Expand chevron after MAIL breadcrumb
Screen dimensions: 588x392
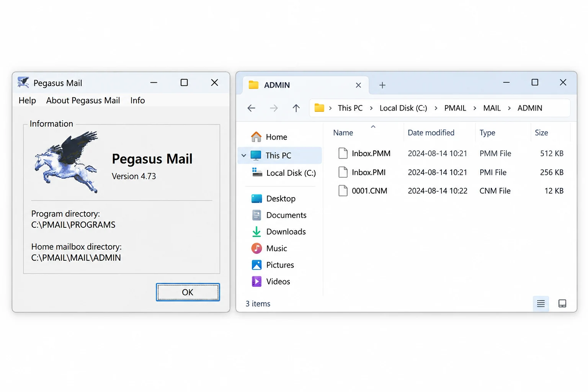click(x=509, y=108)
